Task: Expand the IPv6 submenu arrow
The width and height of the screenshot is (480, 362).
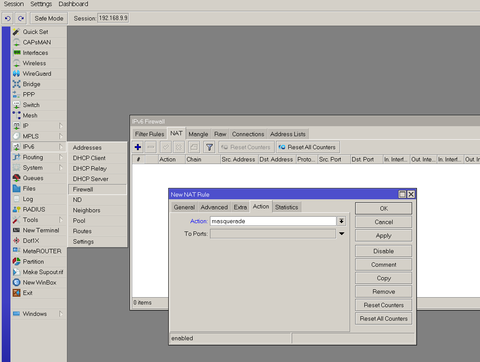Action: [x=61, y=147]
